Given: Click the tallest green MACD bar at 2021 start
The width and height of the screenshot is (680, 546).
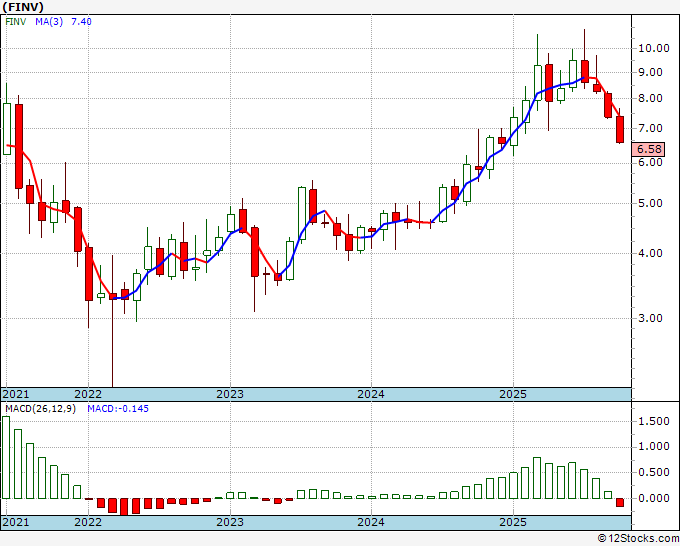Looking at the screenshot, I should click(x=6, y=458).
